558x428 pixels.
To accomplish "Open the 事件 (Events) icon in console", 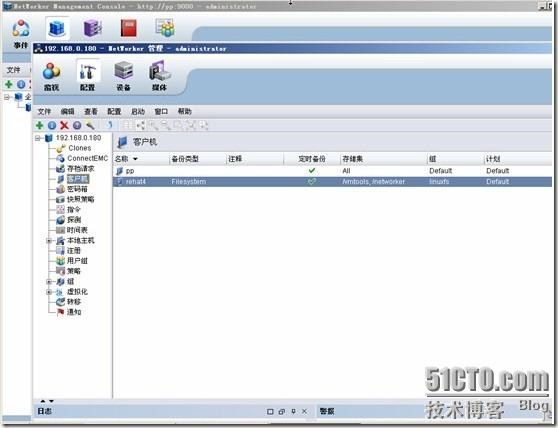I will (x=21, y=34).
